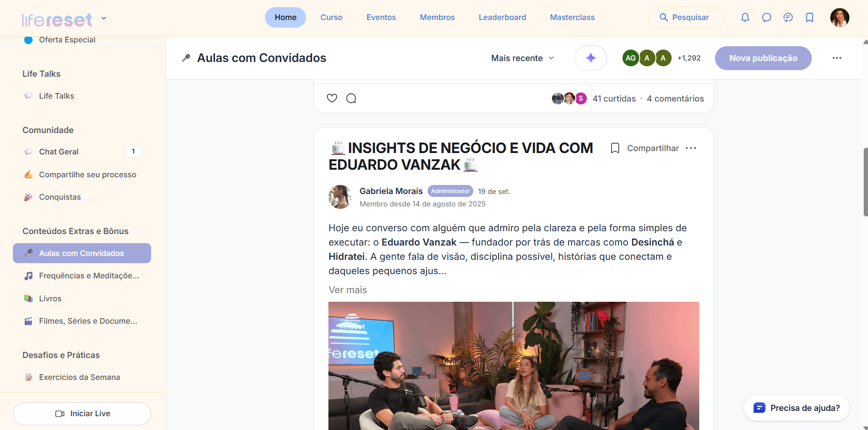Open user profile avatar menu
The height and width of the screenshot is (430, 868).
point(839,18)
